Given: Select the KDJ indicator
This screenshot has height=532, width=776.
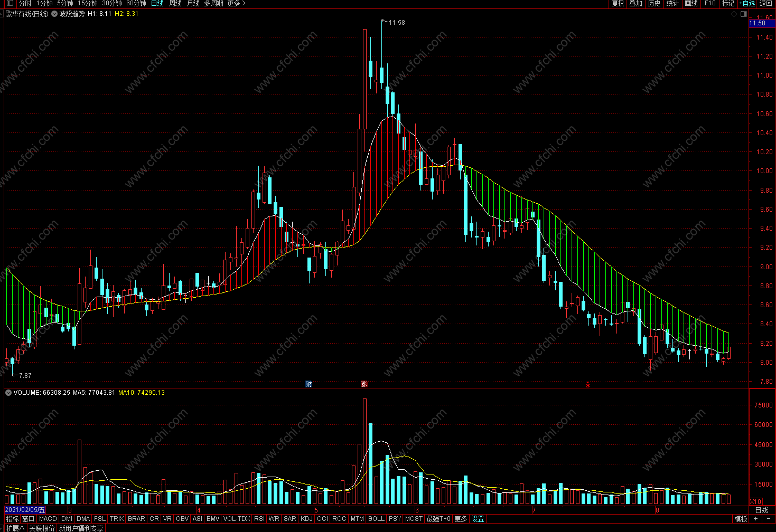Looking at the screenshot, I should (307, 519).
